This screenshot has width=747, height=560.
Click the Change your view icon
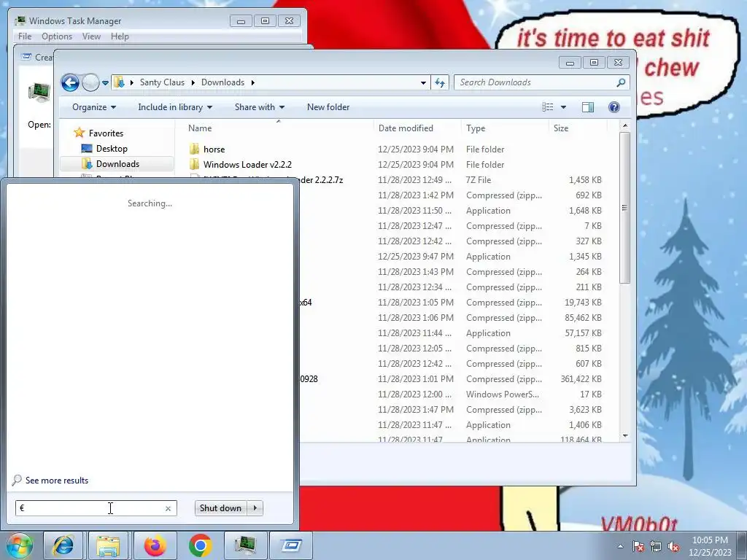548,107
